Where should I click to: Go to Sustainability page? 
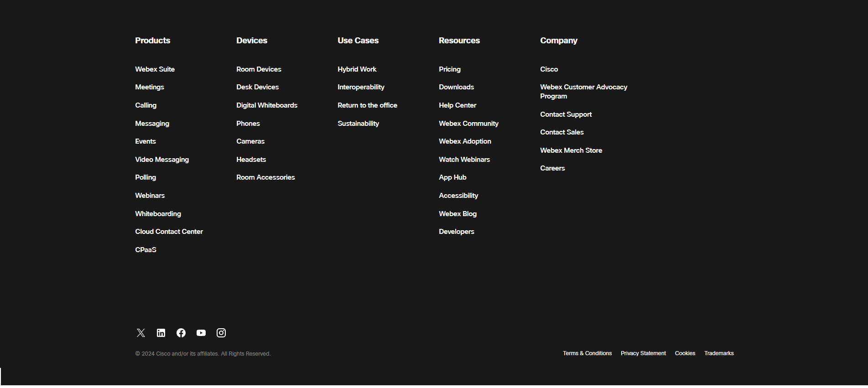359,124
